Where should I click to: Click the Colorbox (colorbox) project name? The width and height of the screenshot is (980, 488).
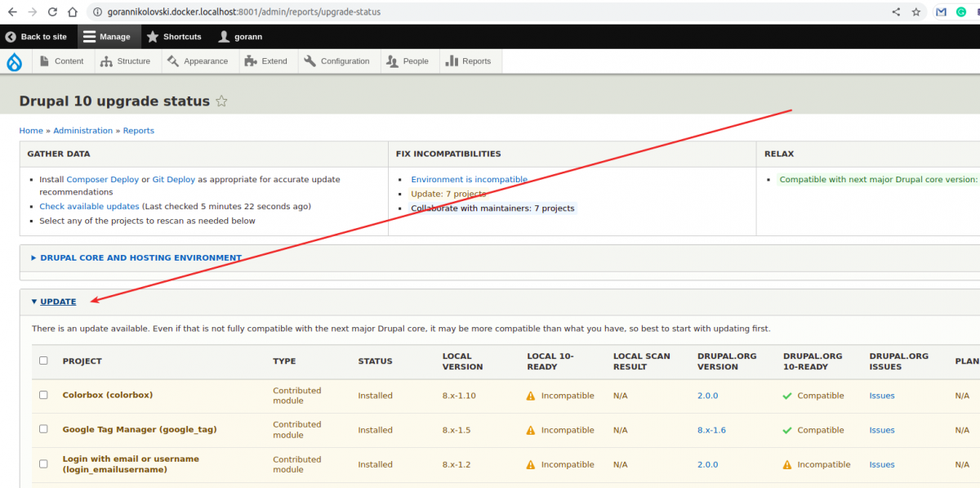(x=108, y=396)
